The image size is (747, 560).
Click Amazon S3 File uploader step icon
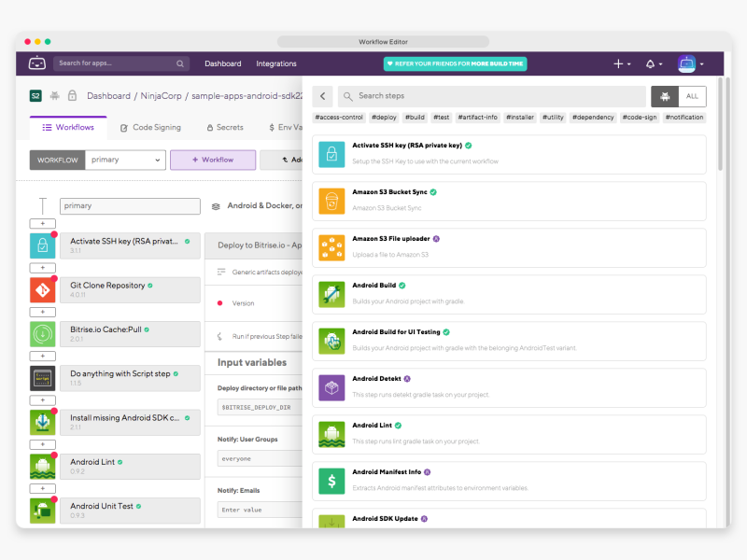pyautogui.click(x=331, y=247)
